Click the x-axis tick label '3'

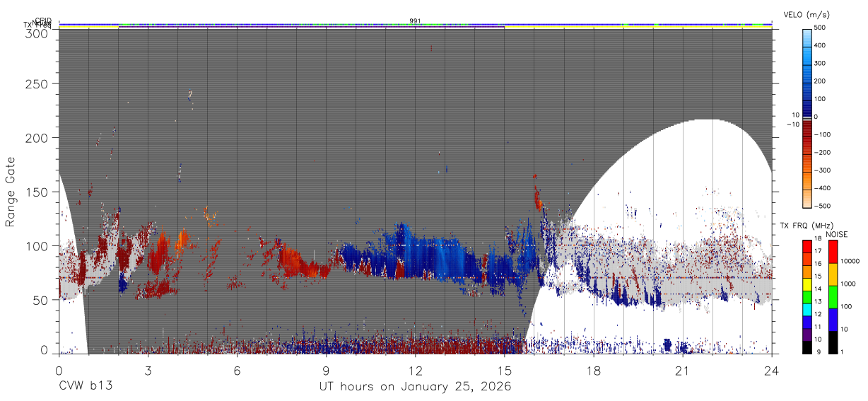(x=148, y=370)
